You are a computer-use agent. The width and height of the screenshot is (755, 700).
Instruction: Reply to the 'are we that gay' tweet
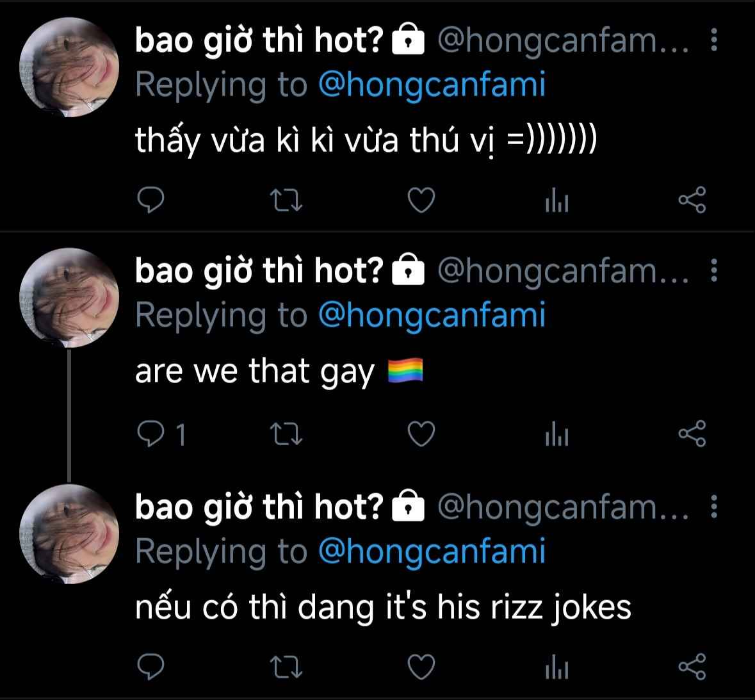pos(152,434)
